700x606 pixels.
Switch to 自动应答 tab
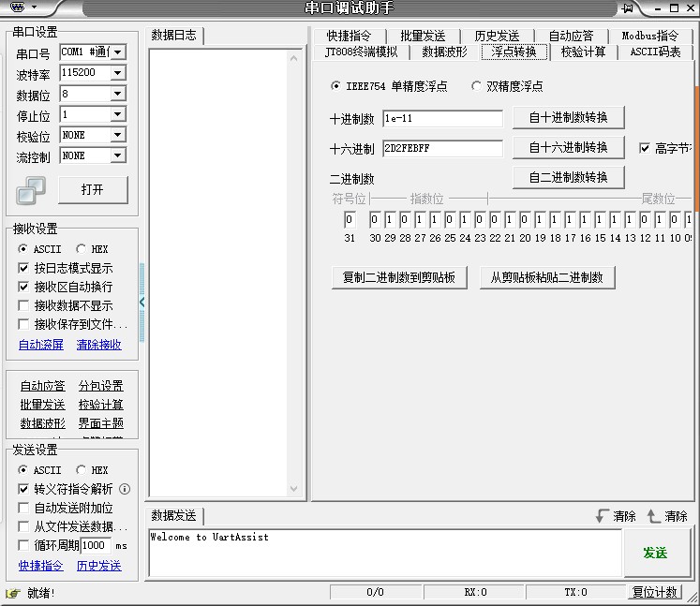point(571,36)
